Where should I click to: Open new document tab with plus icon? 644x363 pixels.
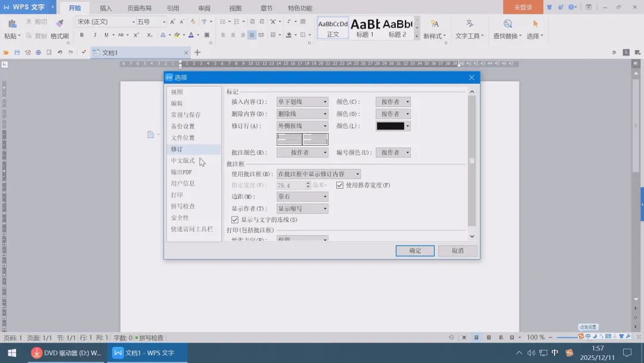197,53
